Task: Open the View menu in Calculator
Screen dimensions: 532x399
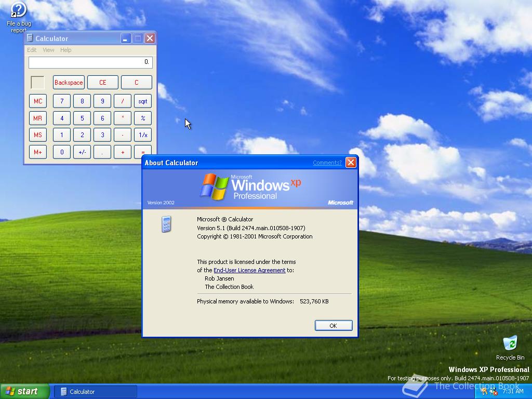Action: coord(48,50)
